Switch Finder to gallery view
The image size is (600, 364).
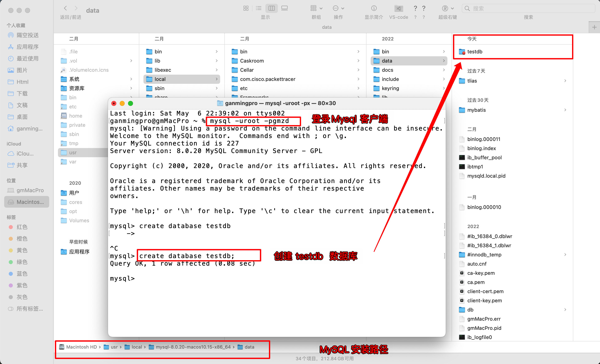pyautogui.click(x=284, y=8)
